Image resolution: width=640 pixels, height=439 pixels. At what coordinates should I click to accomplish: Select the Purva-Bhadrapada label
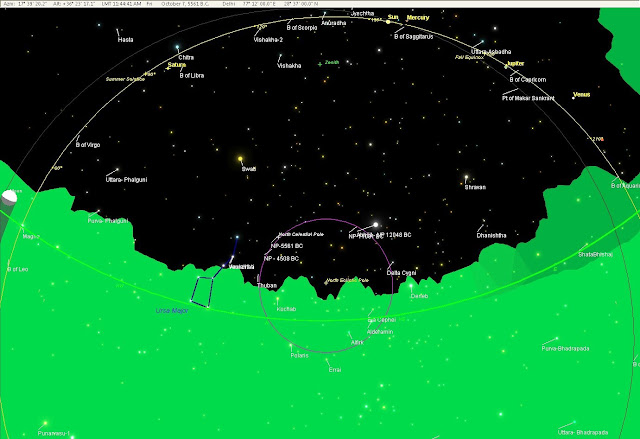565,348
